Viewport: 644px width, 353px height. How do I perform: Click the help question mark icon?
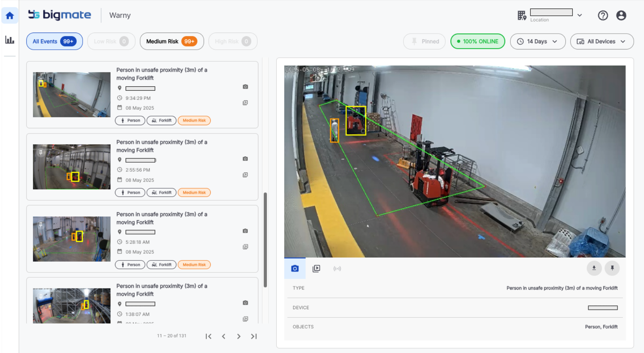pyautogui.click(x=603, y=15)
